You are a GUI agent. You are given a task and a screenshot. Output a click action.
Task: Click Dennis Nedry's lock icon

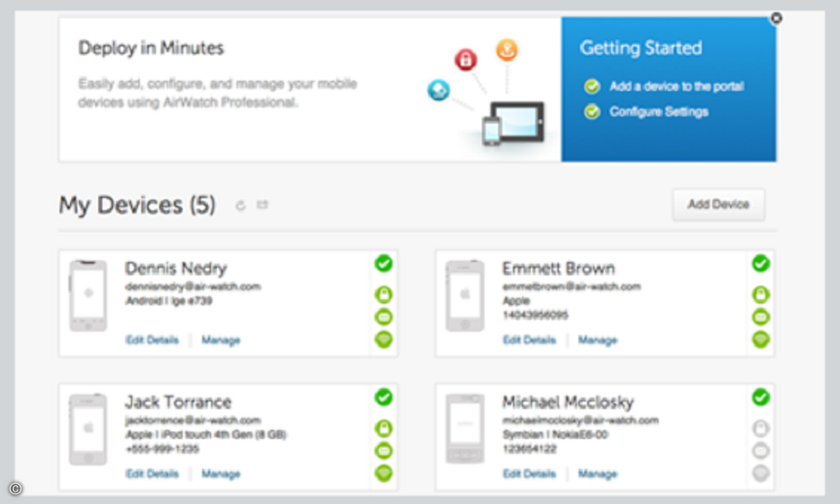pyautogui.click(x=384, y=295)
